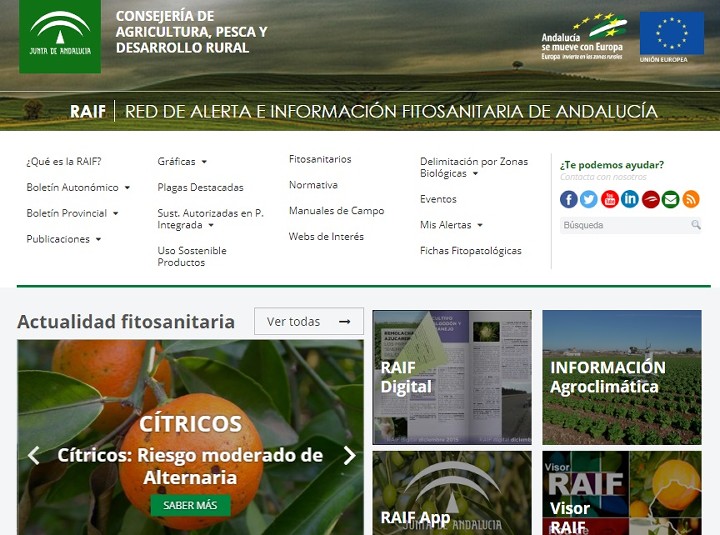Advance carousel with right arrow

[349, 456]
